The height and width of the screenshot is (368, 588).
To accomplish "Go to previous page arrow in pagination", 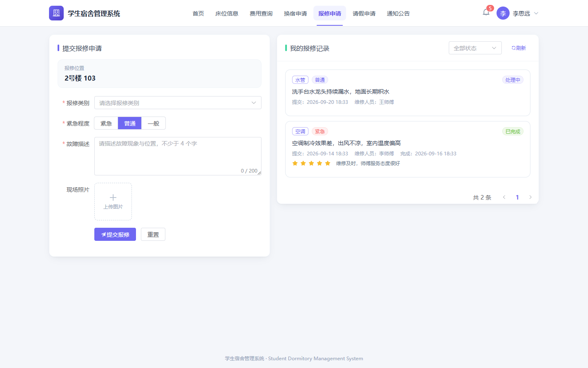I will tap(504, 197).
